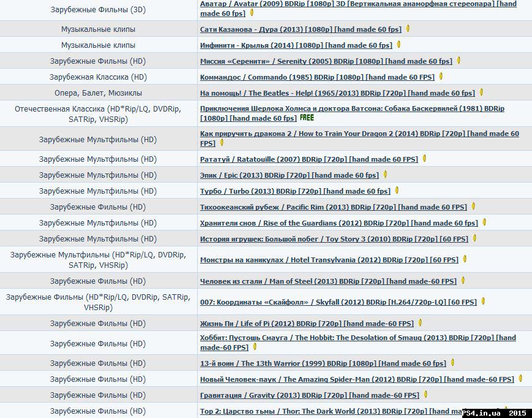This screenshot has width=532, height=418.
Task: Open the Toy Story 3 (2010) torrent
Action: pos(334,239)
